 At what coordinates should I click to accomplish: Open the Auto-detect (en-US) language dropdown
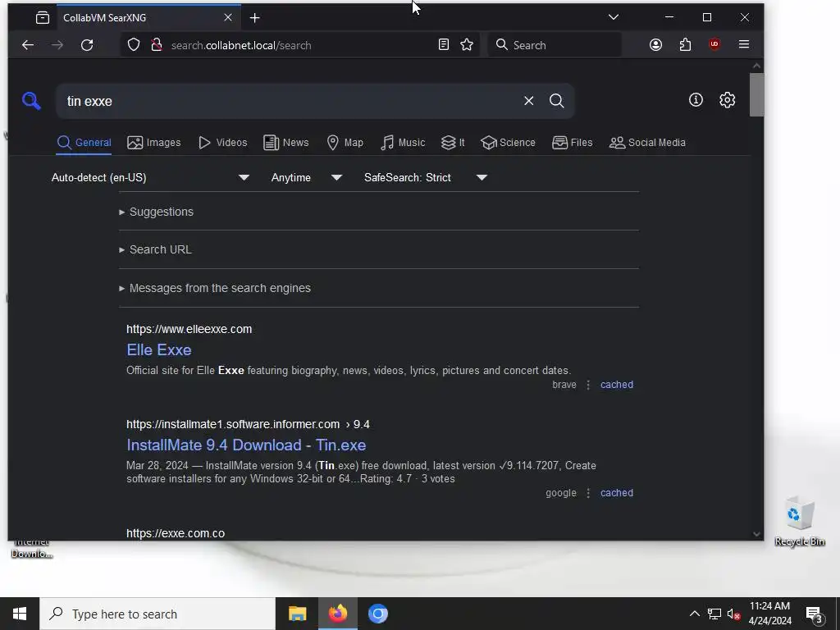coord(151,177)
